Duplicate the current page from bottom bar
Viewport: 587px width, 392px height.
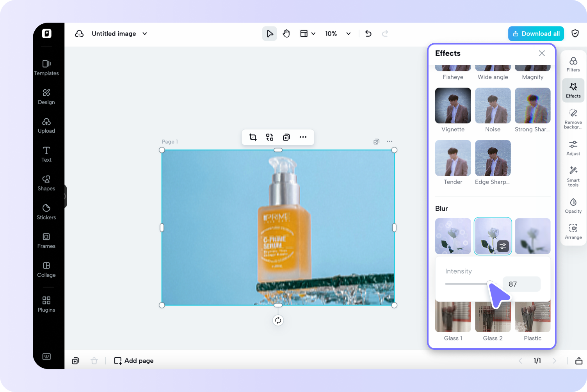[x=76, y=361]
